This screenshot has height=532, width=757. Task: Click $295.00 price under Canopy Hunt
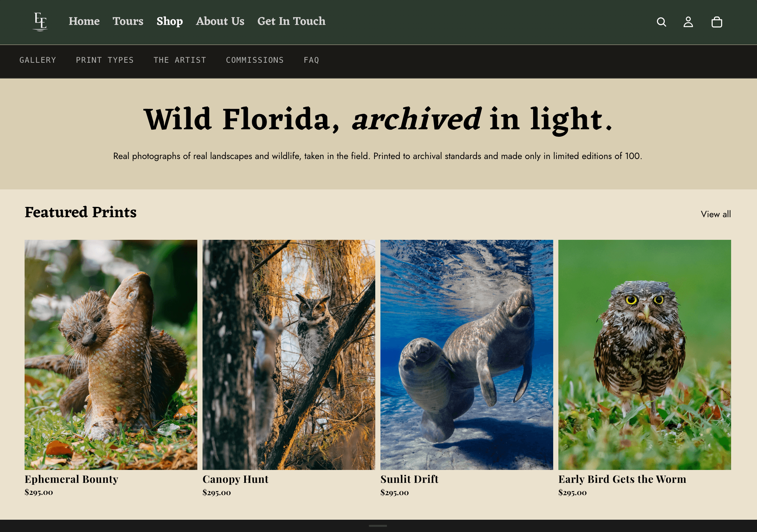(x=217, y=492)
